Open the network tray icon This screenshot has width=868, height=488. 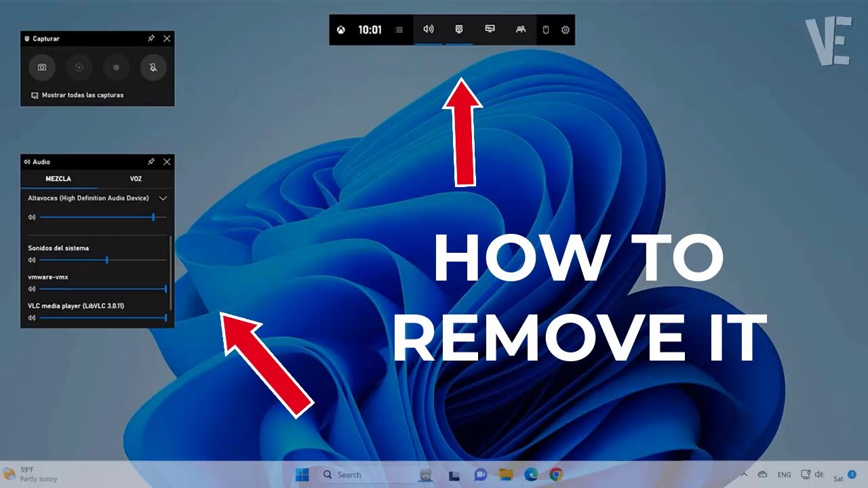[x=806, y=474]
